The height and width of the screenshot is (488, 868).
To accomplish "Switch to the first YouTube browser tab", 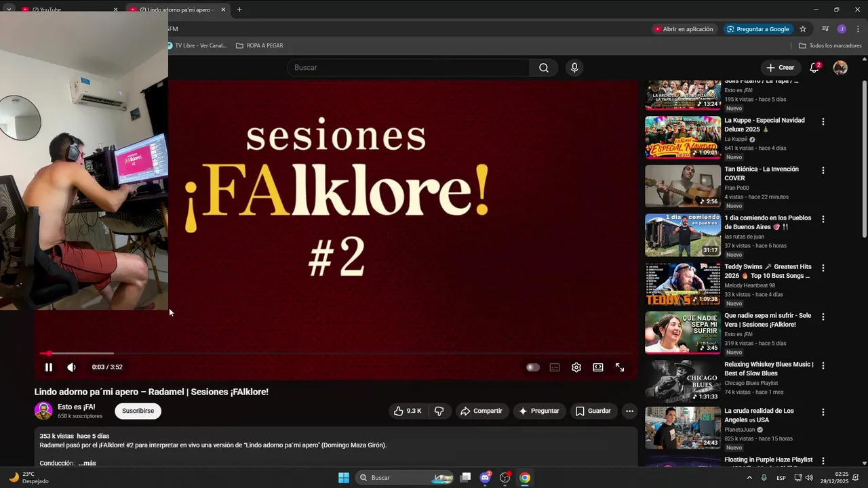I will (x=68, y=9).
